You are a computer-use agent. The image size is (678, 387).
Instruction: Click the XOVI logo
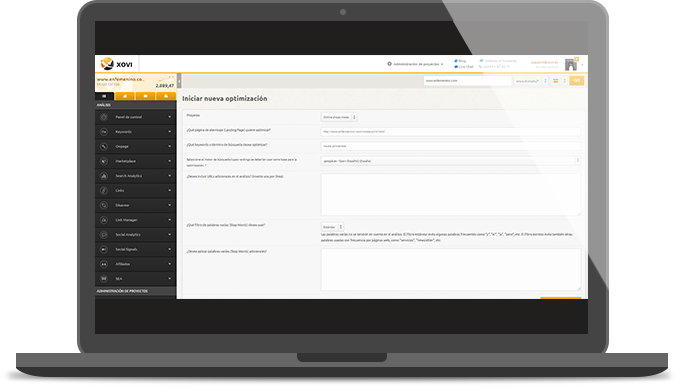click(x=116, y=64)
